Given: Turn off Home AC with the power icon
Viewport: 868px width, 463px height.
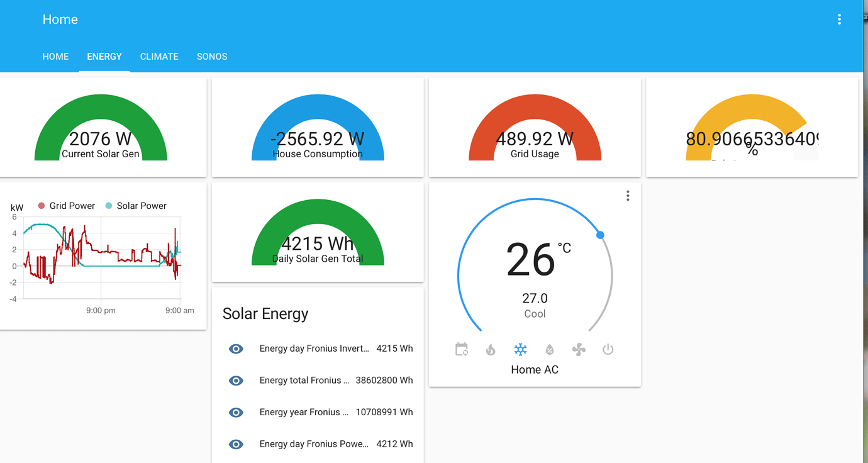Looking at the screenshot, I should (x=608, y=349).
